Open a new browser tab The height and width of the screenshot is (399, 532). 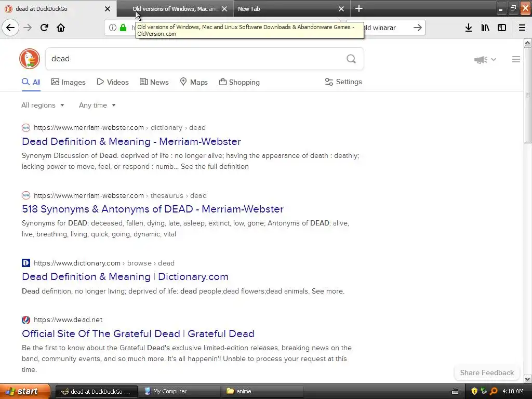tap(359, 8)
